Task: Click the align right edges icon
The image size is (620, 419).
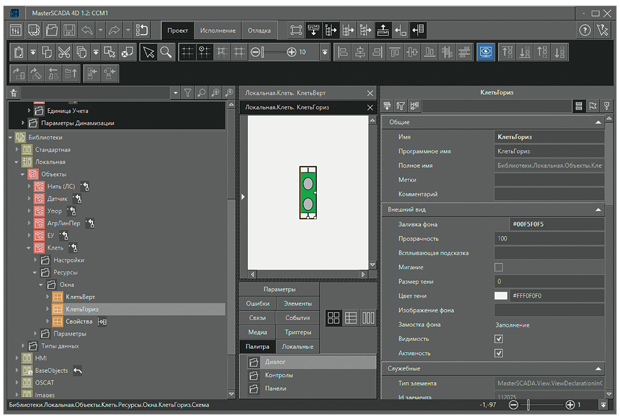Action: (377, 52)
